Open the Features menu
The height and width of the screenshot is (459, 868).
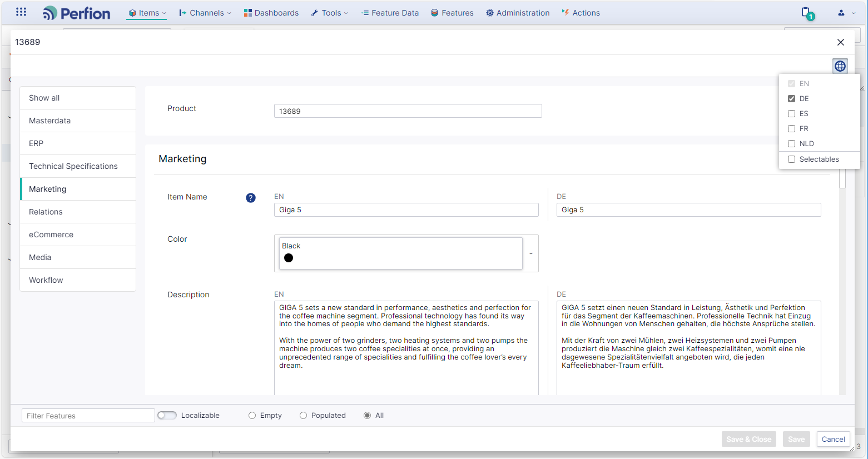click(453, 13)
